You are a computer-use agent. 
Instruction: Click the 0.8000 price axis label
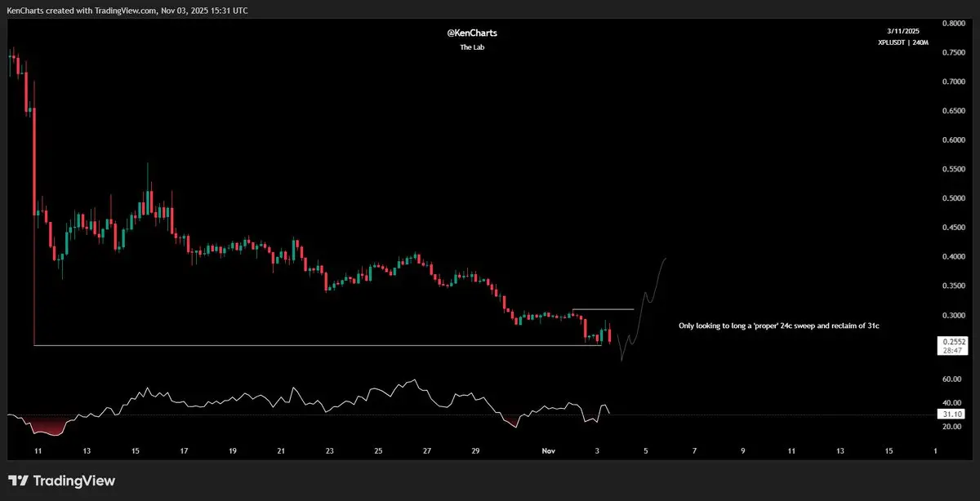point(954,23)
